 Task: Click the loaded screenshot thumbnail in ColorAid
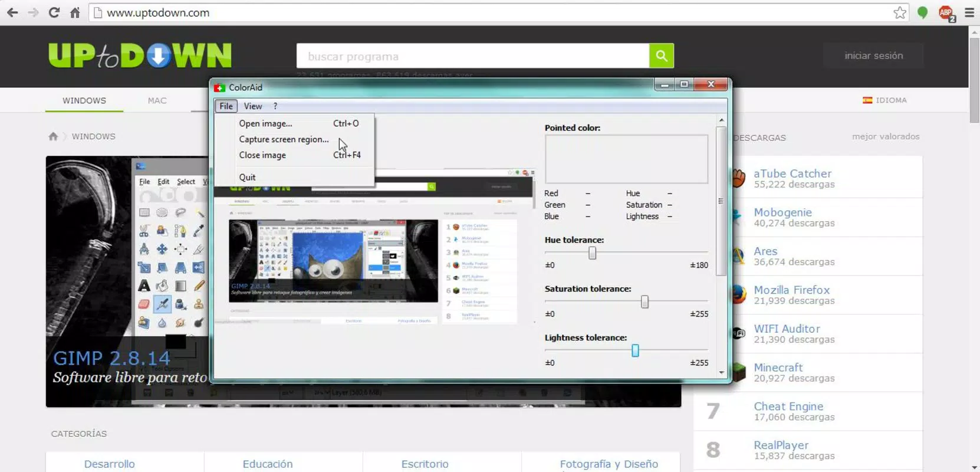(374, 246)
